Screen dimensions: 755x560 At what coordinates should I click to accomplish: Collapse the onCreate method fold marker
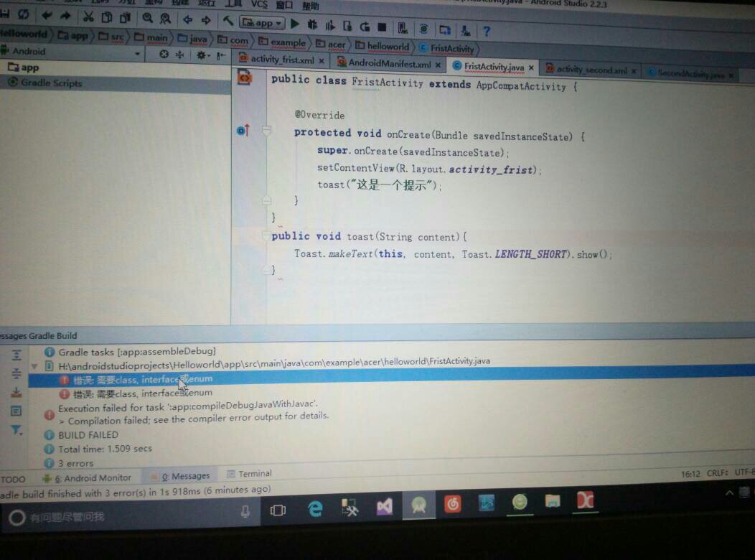266,130
